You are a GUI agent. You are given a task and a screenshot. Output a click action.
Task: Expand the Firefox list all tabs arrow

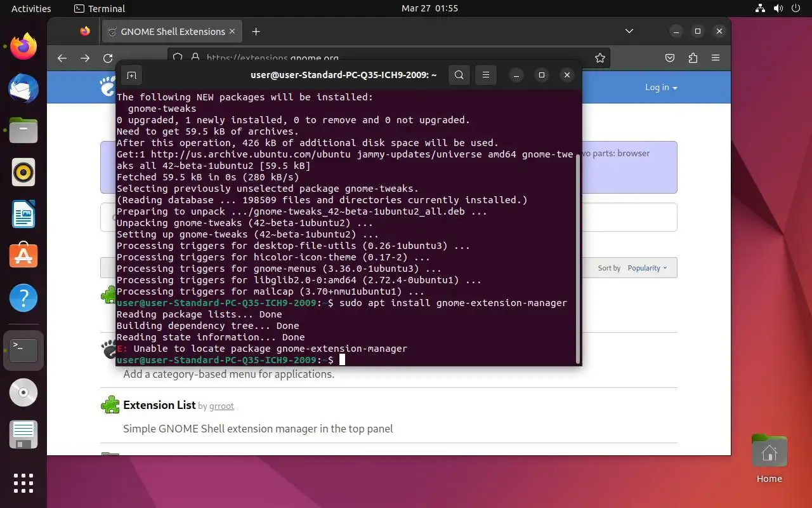629,31
